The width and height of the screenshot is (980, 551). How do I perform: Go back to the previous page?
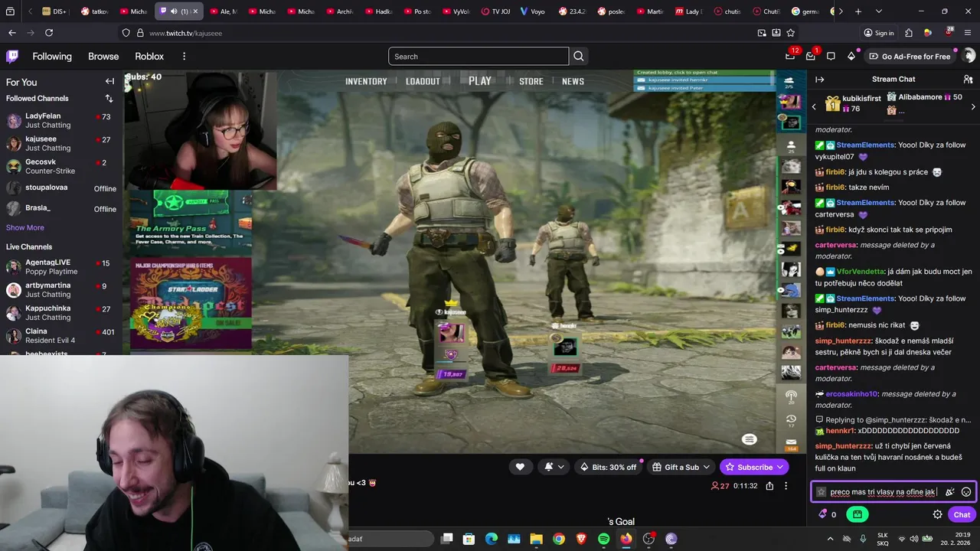pos(11,33)
